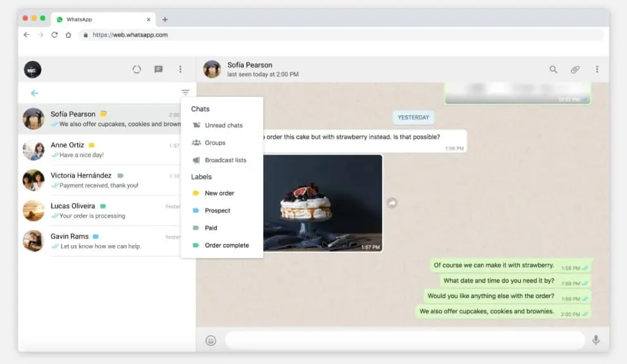Open the Status updates icon

137,70
